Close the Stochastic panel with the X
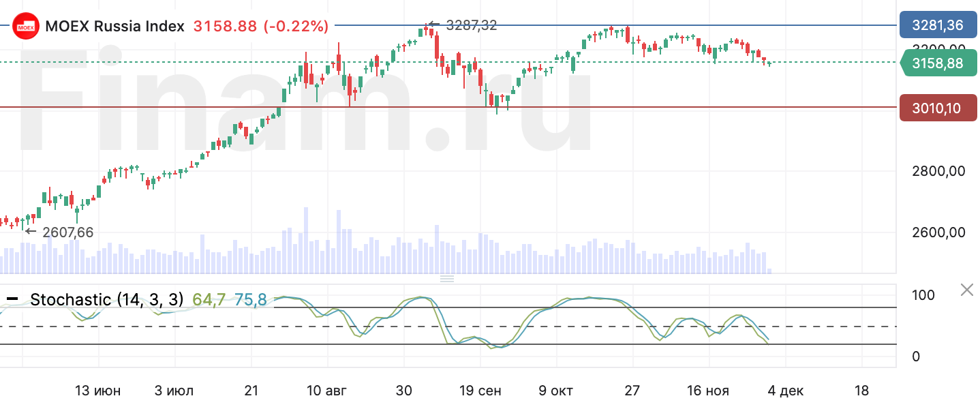 [x=966, y=290]
